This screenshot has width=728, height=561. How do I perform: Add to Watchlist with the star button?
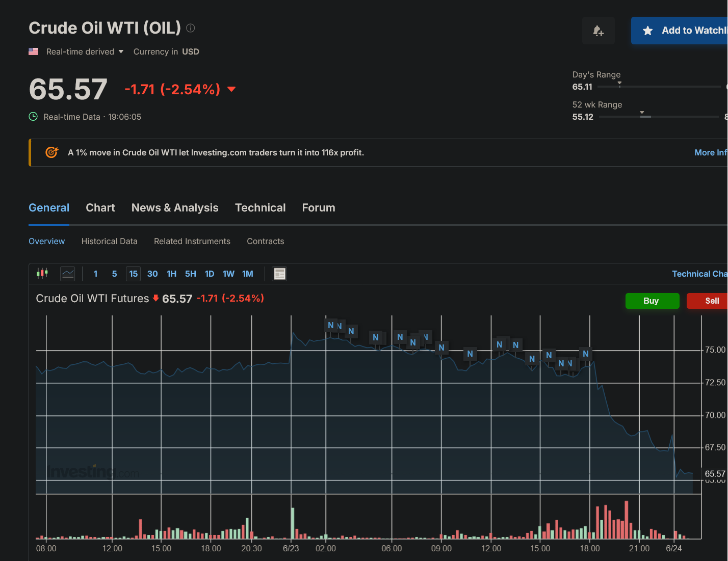tap(680, 31)
